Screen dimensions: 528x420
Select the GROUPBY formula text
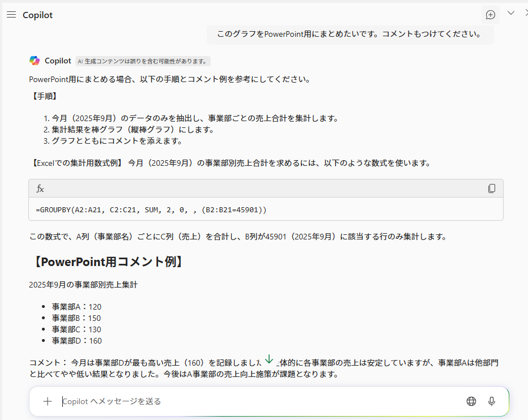[x=151, y=209]
